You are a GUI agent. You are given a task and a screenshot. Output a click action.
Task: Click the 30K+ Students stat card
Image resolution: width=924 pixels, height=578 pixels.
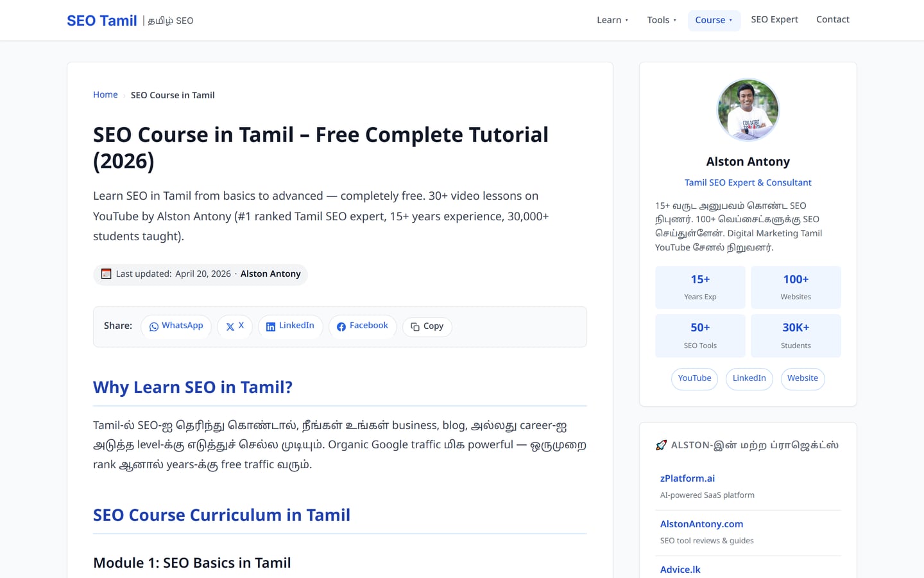[x=796, y=336]
